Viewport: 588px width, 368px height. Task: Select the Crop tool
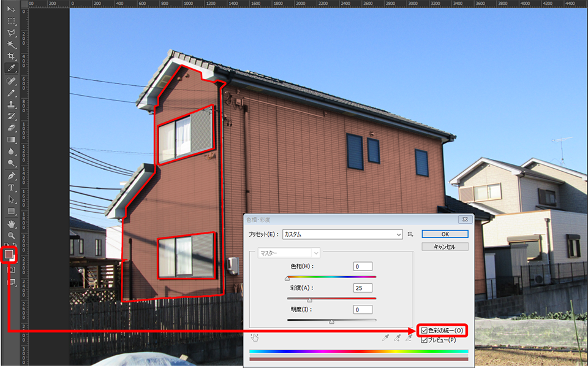click(11, 56)
